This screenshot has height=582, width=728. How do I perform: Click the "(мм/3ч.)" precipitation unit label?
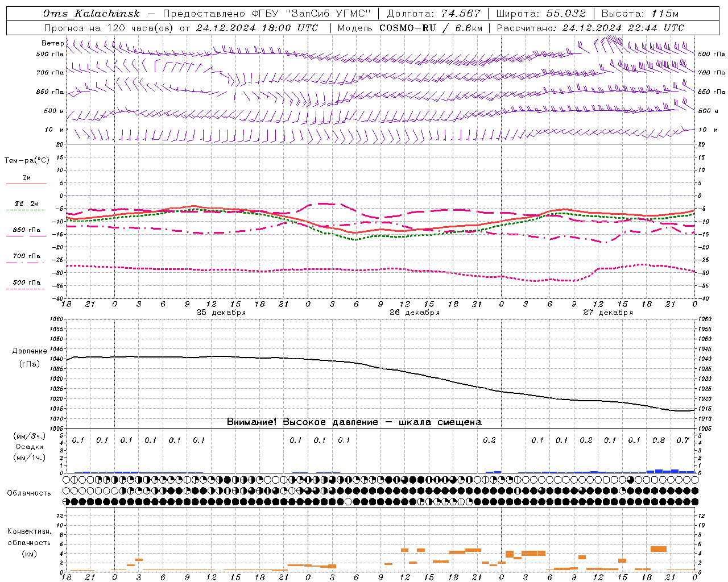pyautogui.click(x=30, y=436)
